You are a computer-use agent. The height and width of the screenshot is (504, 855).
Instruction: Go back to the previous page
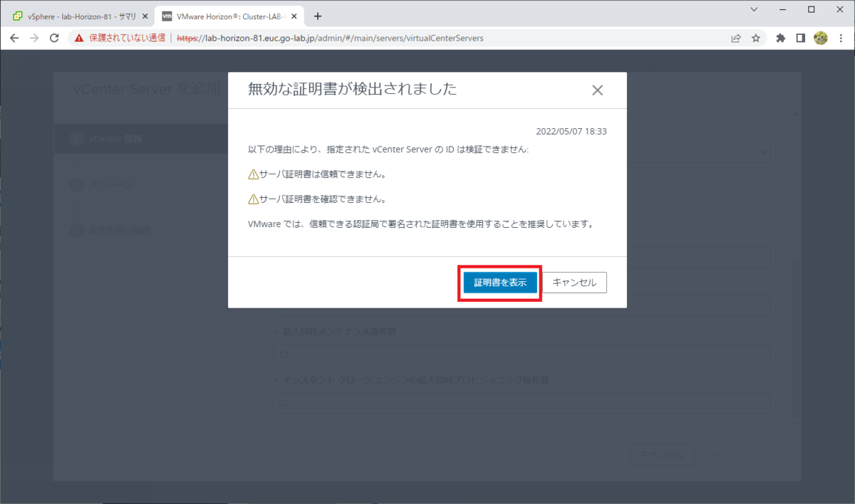point(14,38)
